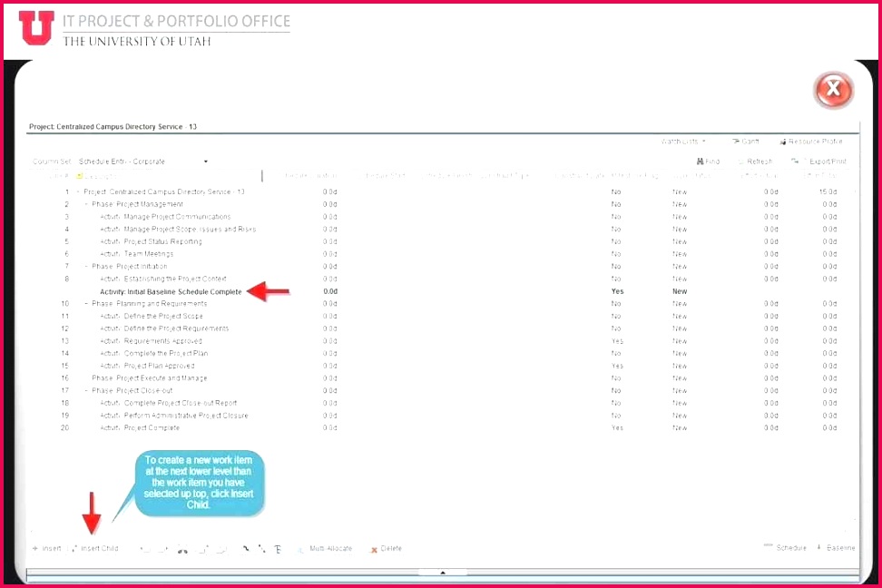Close the overlay with the red X button
The image size is (882, 588).
point(832,90)
